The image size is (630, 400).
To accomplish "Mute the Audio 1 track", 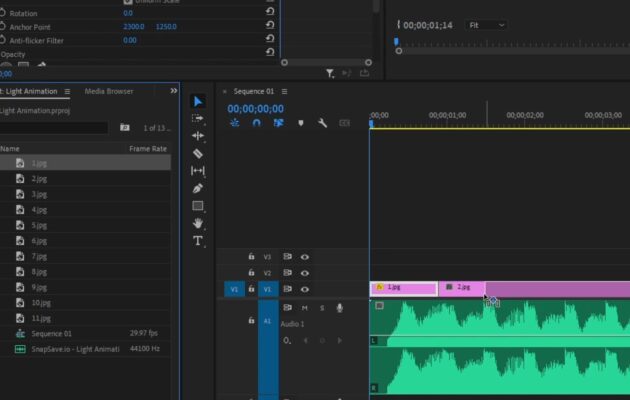I will (305, 308).
